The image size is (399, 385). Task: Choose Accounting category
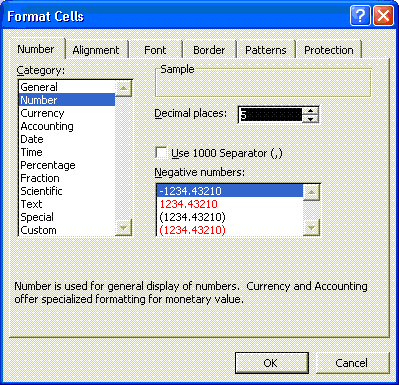point(67,126)
